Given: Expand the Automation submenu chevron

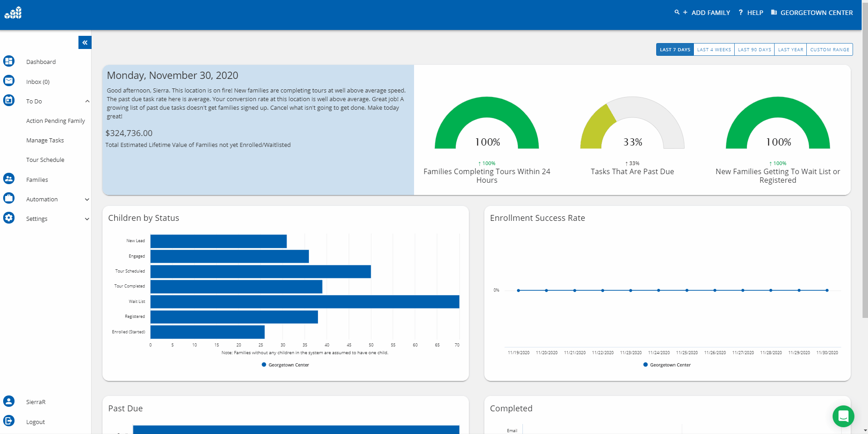Looking at the screenshot, I should tap(87, 200).
